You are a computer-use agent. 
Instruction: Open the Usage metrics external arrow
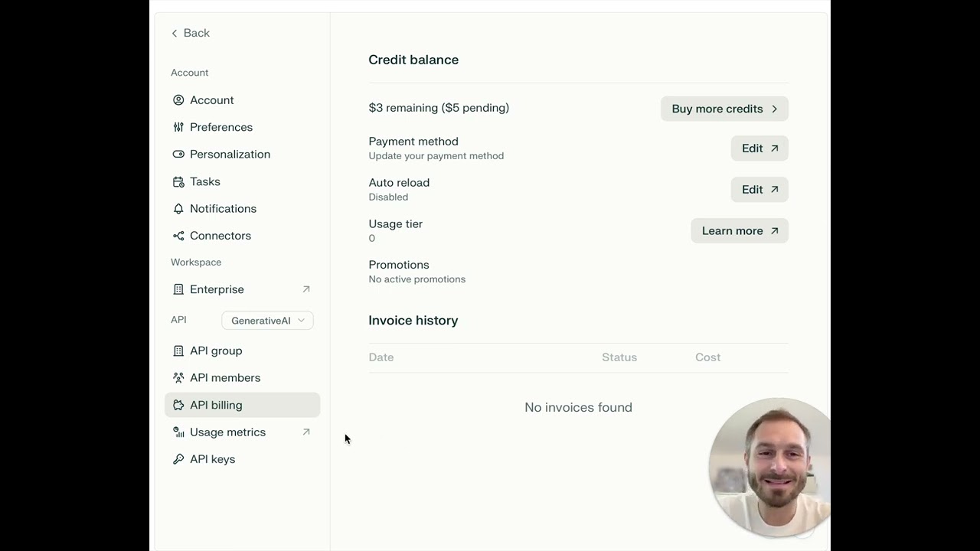click(x=306, y=432)
